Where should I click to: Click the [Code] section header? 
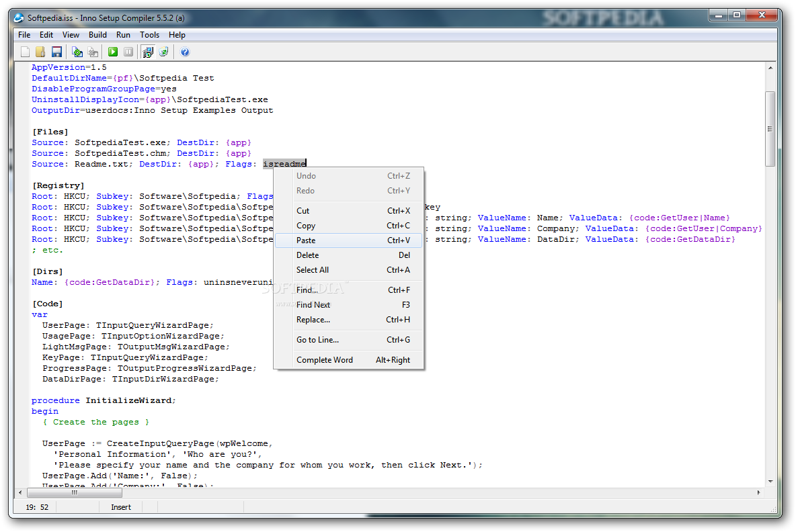[x=47, y=304]
